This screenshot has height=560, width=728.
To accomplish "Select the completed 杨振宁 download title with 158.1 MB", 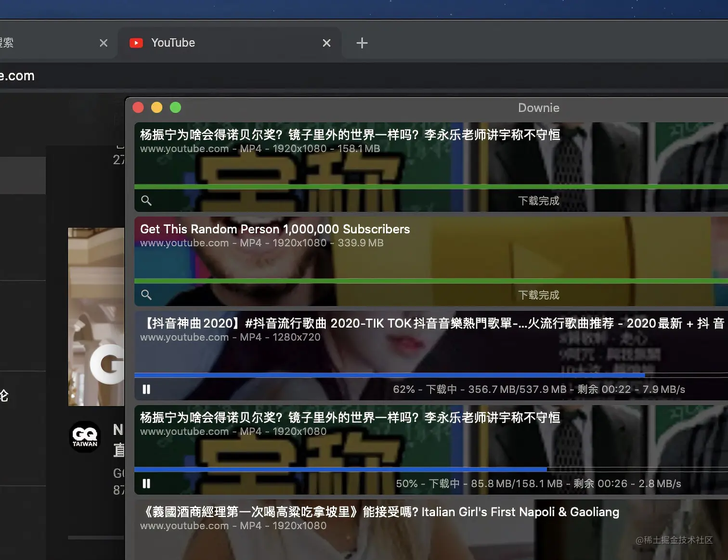I will click(350, 135).
